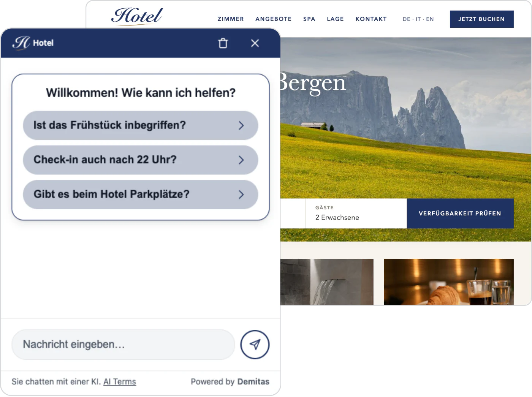
Task: Go to the Spa page
Action: (309, 19)
